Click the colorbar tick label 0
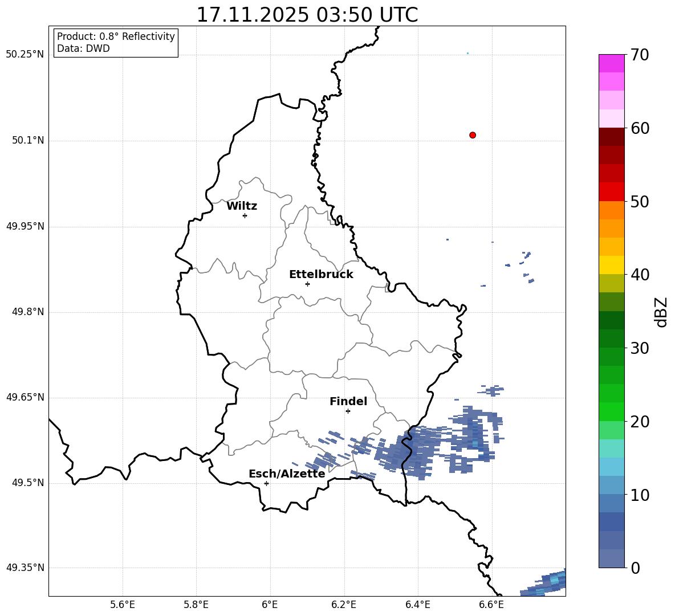675x616 pixels. [x=635, y=568]
